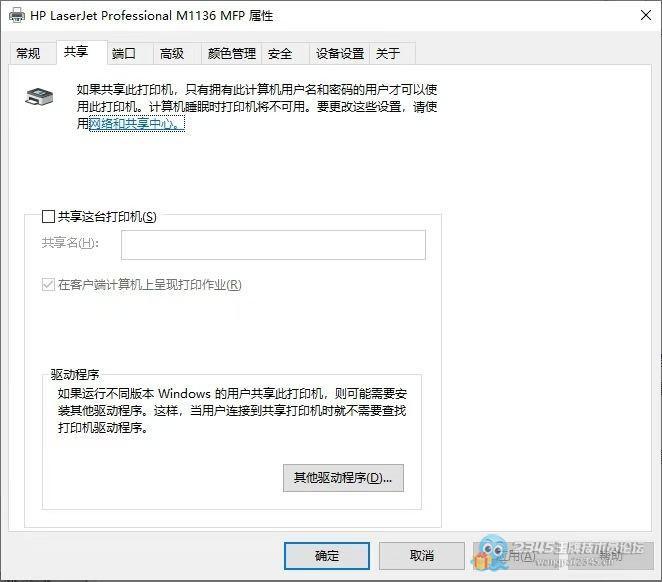Click 其他驱动程序(D)... button
This screenshot has height=582, width=662.
(x=343, y=478)
